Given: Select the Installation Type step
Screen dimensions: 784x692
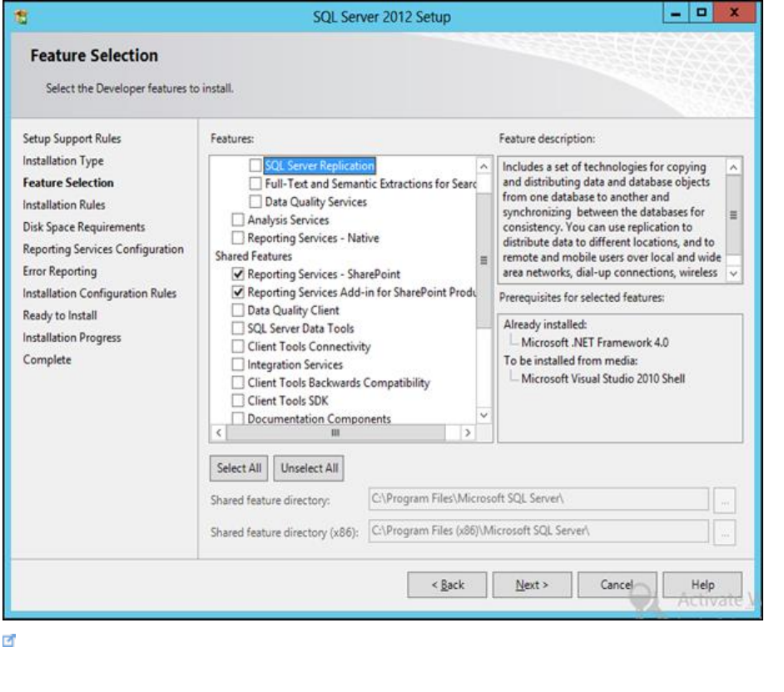Looking at the screenshot, I should 63,161.
